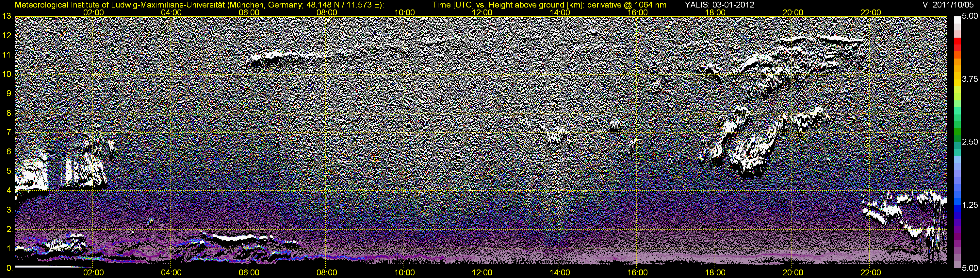
Task: Click the 12:00 label on the top time axis
Action: (482, 12)
